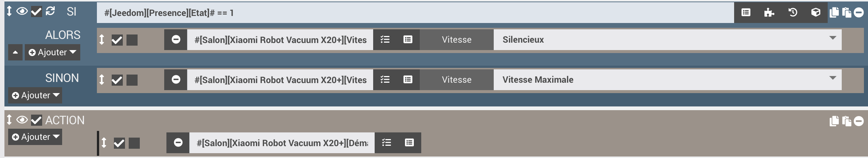Toggle the SI block enabled checkbox
Screen dimensions: 868x158
(x=36, y=12)
